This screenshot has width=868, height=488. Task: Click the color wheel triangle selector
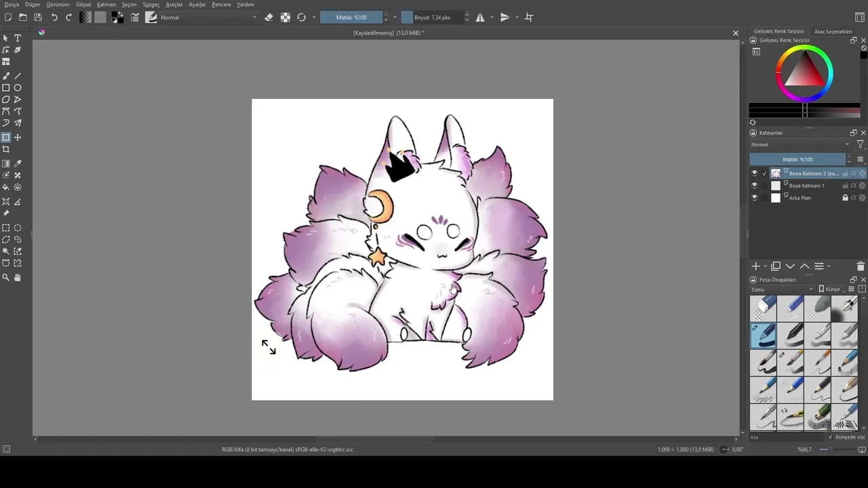[x=805, y=73]
